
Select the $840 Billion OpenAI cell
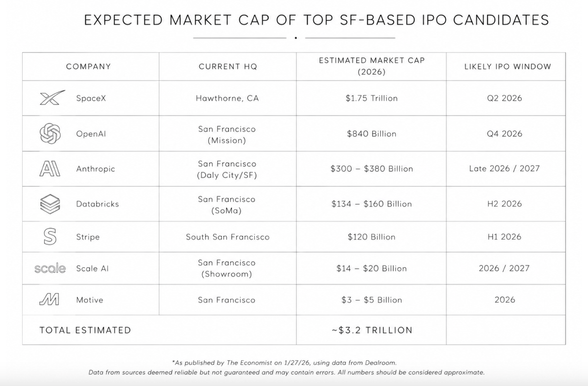[372, 134]
